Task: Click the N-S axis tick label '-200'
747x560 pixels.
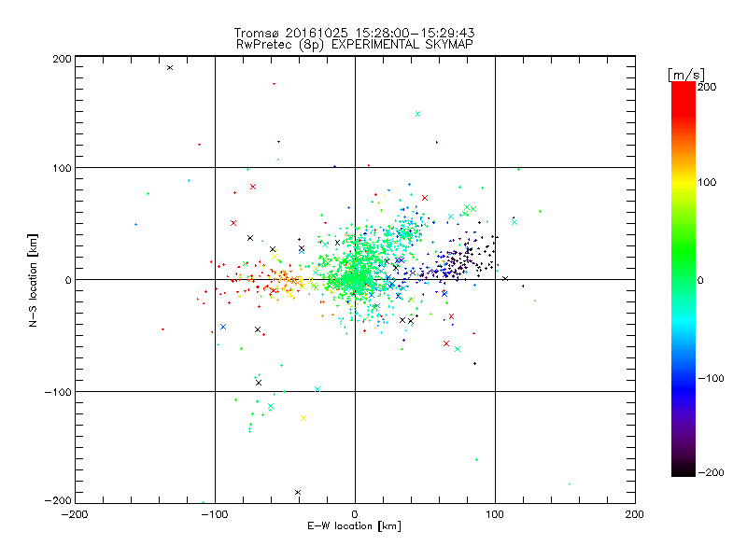Action: pyautogui.click(x=58, y=501)
